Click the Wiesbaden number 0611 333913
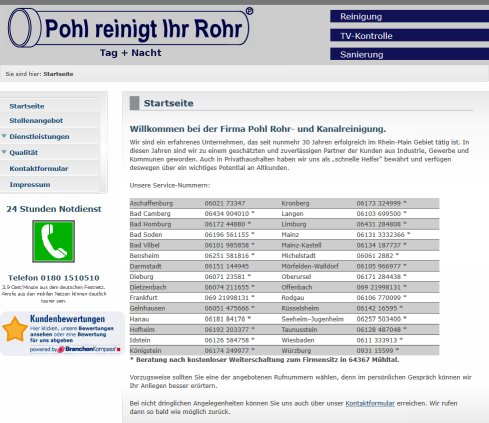The width and height of the screenshot is (489, 423). pyautogui.click(x=377, y=340)
